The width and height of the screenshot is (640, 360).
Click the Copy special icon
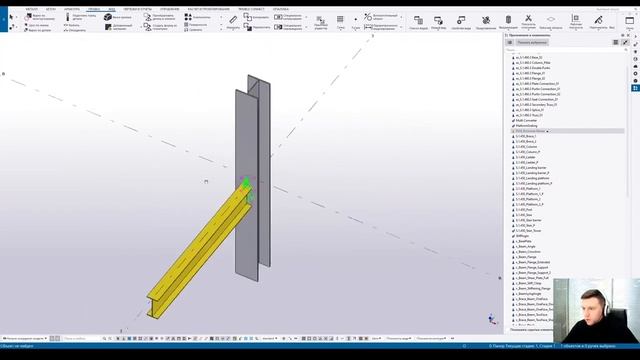[x=278, y=17]
